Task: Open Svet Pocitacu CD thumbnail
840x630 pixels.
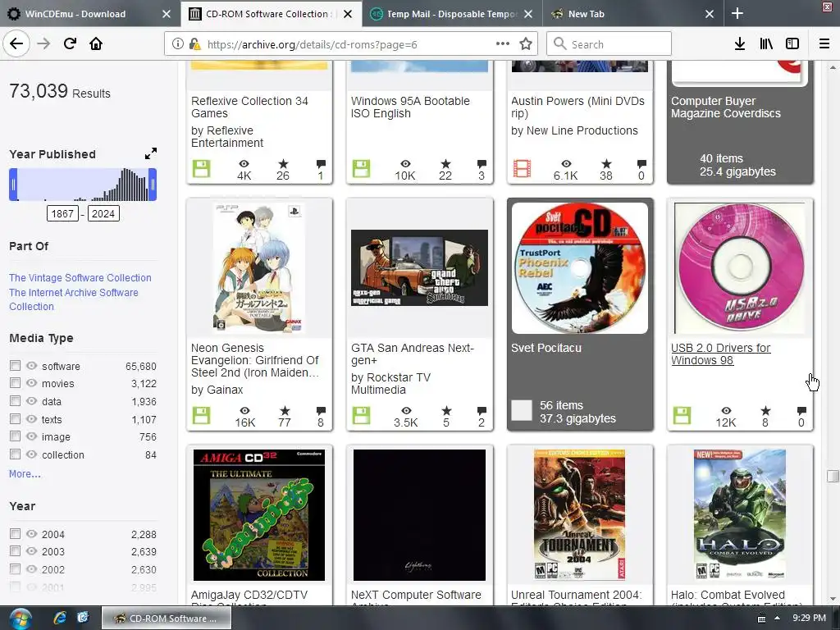Action: [x=580, y=268]
